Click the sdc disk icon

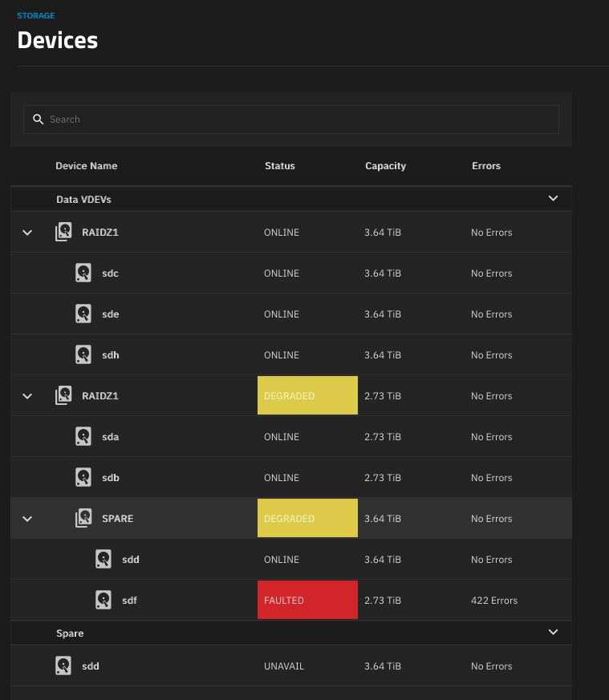point(83,273)
